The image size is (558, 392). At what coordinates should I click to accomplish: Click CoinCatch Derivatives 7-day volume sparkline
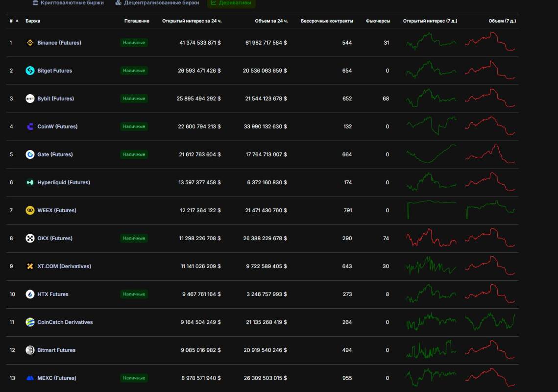tap(490, 322)
